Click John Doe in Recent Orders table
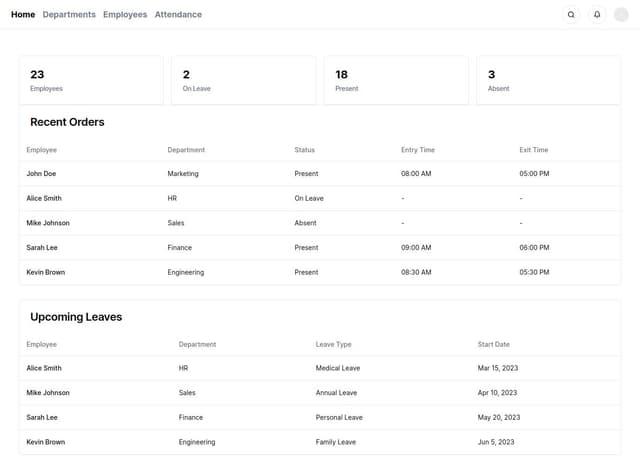This screenshot has height=473, width=640. pyautogui.click(x=41, y=174)
